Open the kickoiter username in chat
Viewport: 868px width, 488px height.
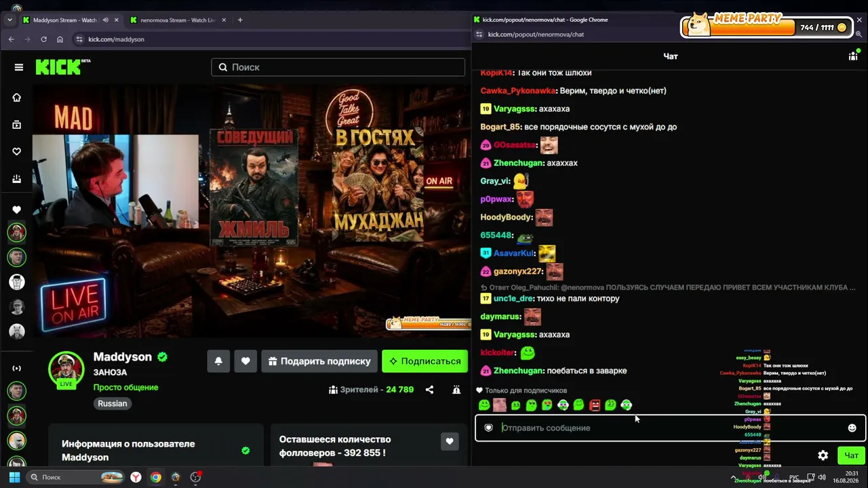[x=498, y=352]
